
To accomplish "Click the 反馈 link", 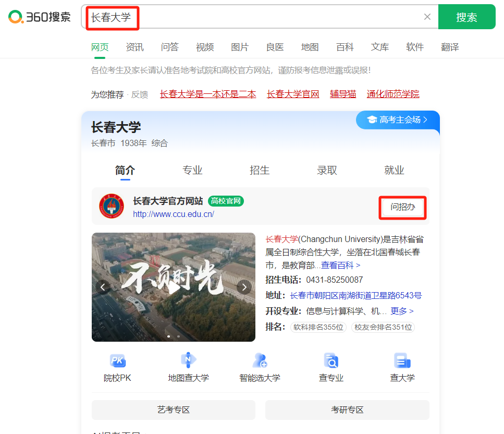I will (x=140, y=94).
